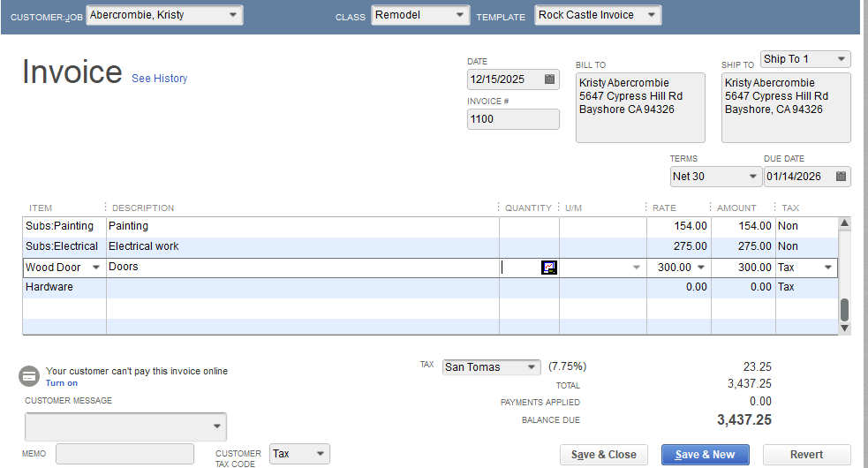Select the Subs:Painting item cell

[64, 226]
